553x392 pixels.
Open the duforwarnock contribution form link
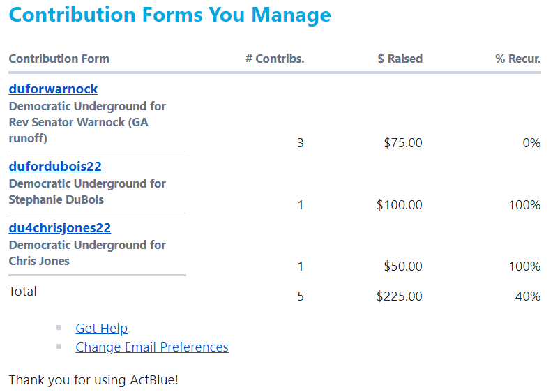click(53, 89)
